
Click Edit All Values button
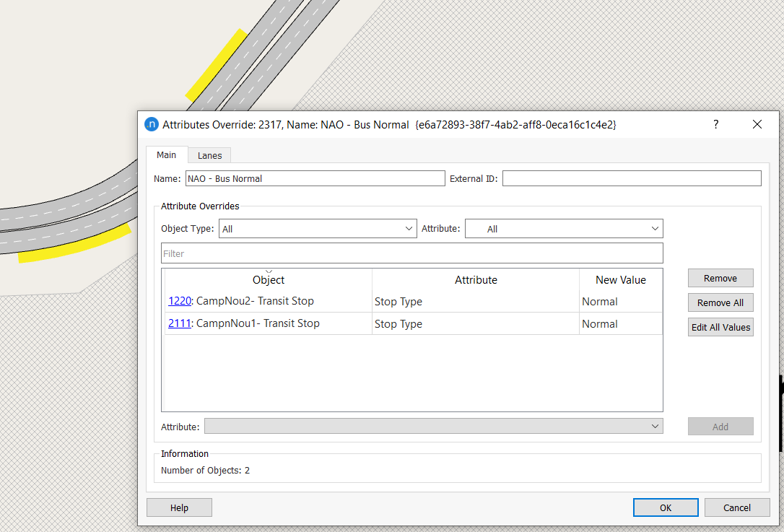pyautogui.click(x=720, y=327)
